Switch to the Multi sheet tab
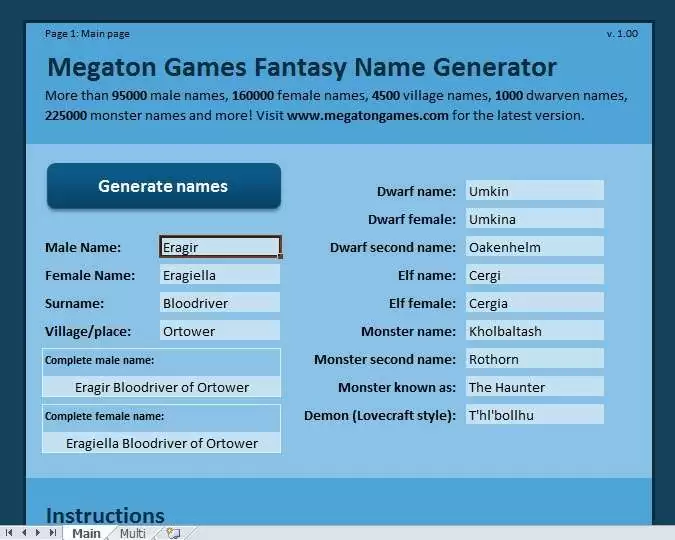This screenshot has width=675, height=540. coord(133,533)
